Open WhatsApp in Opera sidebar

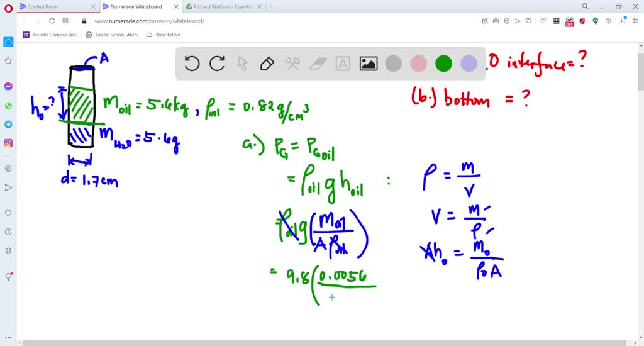(8, 106)
